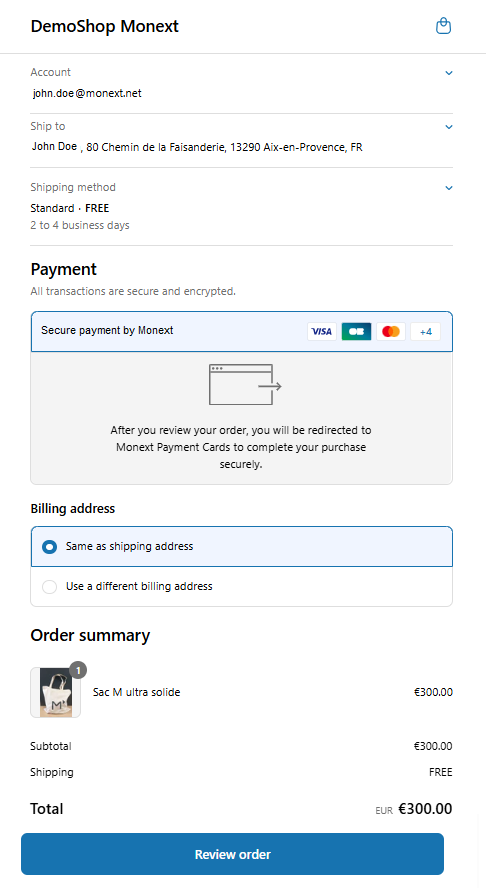The image size is (486, 888).
Task: Select the Secure payment by Monext option
Action: (241, 331)
